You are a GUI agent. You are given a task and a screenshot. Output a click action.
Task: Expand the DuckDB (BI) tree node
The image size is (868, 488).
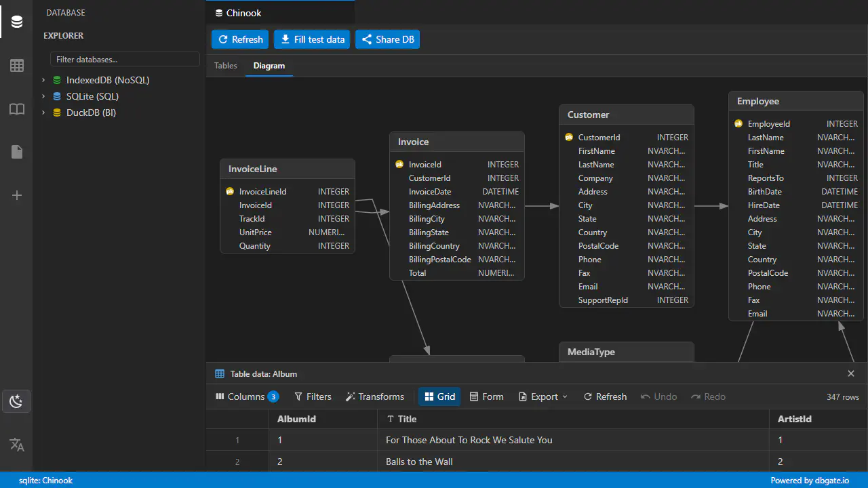coord(43,113)
